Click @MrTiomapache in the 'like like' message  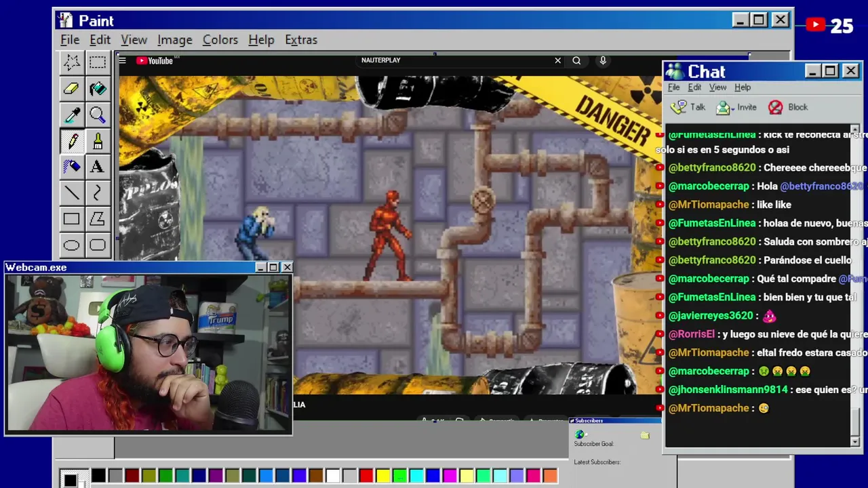(709, 205)
